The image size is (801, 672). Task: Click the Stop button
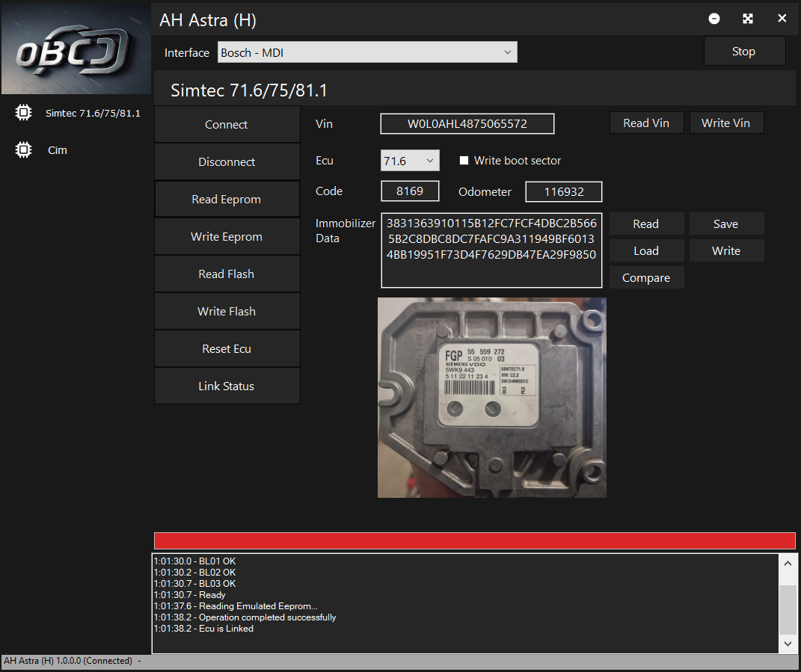(743, 52)
